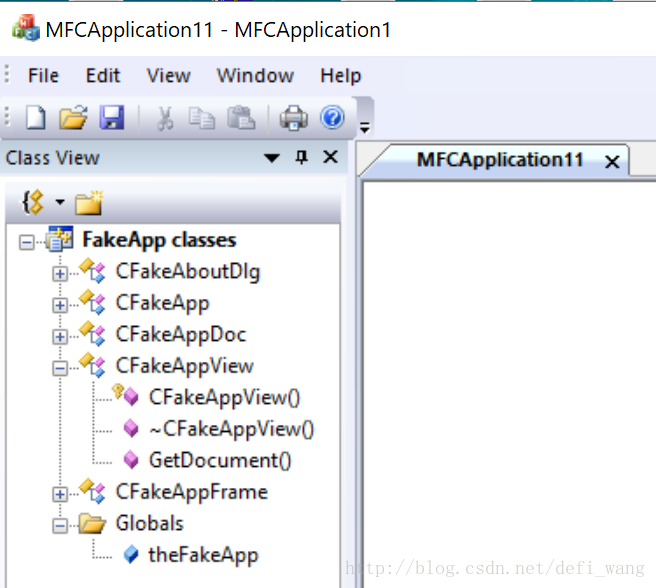Click the MFC application title bar icon
The height and width of the screenshot is (588, 656).
[26, 28]
